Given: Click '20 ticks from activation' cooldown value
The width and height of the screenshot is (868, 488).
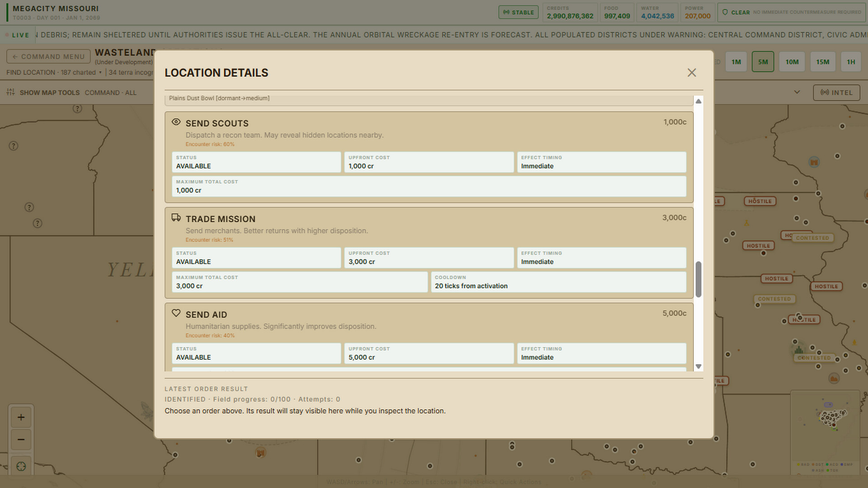Looking at the screenshot, I should [x=471, y=286].
